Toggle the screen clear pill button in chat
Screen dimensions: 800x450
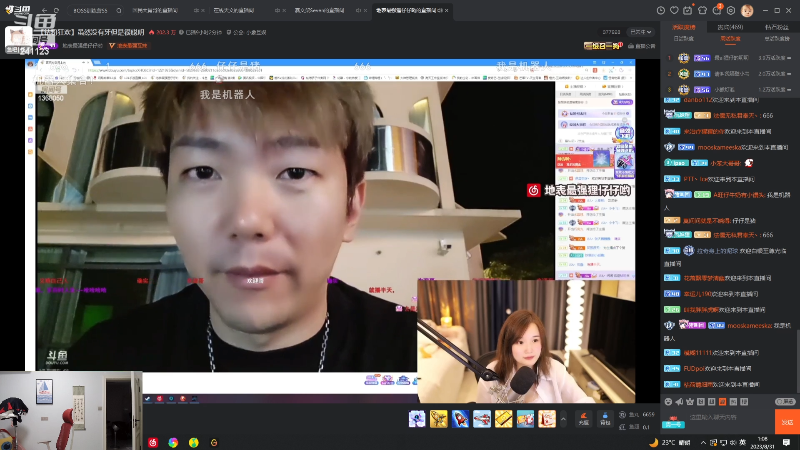[x=785, y=402]
